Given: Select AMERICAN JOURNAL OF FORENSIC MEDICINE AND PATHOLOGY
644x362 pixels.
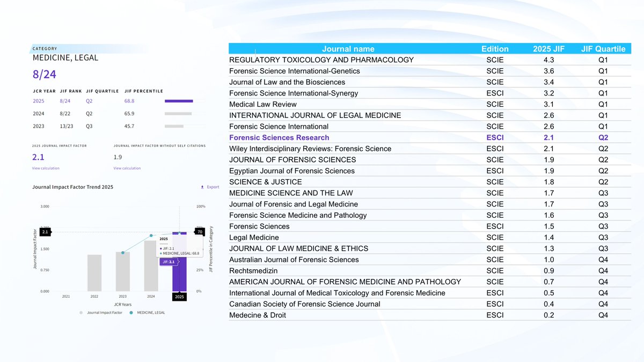Looking at the screenshot, I should pyautogui.click(x=430, y=282).
